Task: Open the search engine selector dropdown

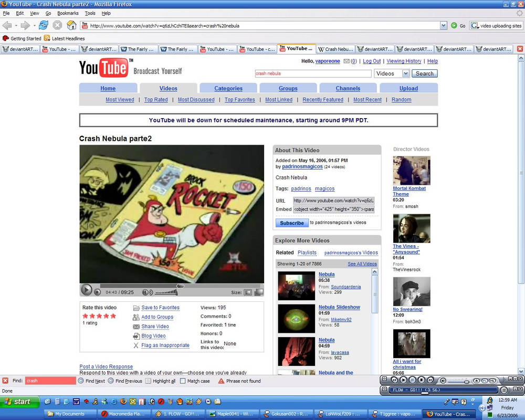Action: tap(475, 25)
